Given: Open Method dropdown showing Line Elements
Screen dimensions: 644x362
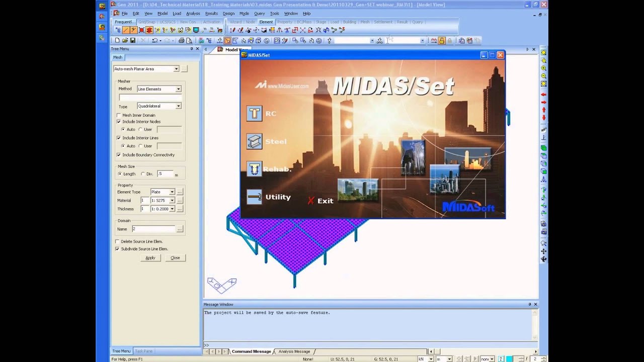Looking at the screenshot, I should tap(178, 89).
